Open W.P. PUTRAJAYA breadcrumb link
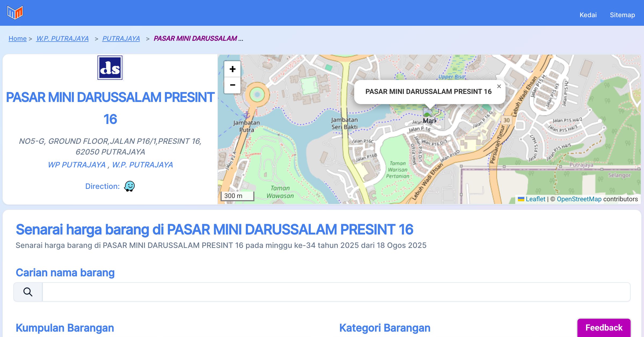 tap(63, 39)
